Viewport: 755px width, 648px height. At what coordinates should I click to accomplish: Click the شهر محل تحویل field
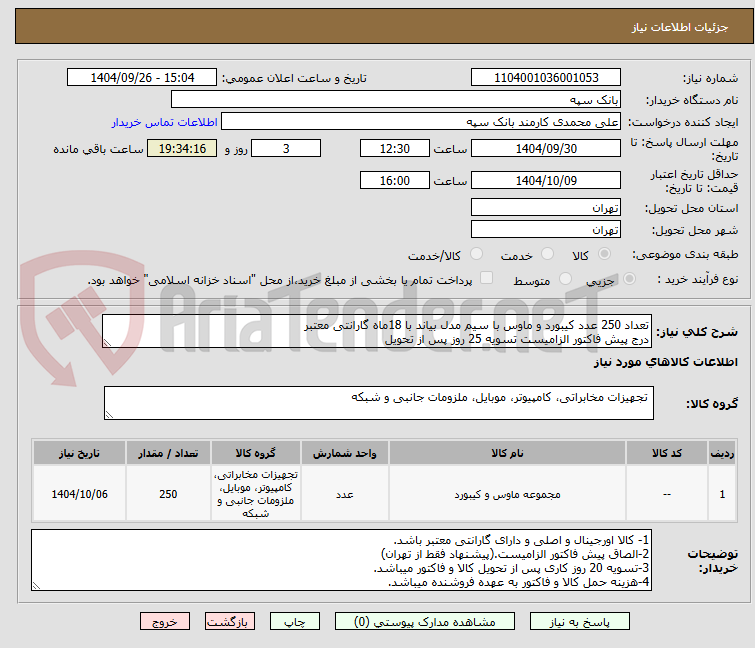[546, 230]
